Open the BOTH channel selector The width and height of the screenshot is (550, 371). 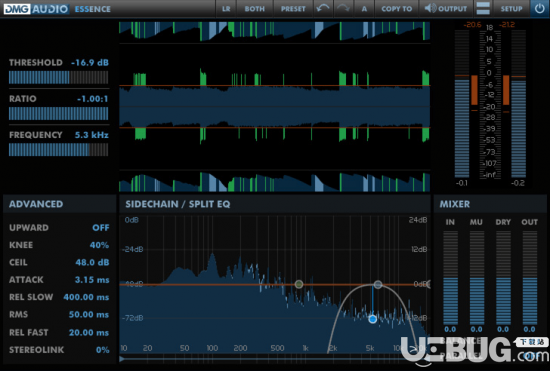(255, 8)
